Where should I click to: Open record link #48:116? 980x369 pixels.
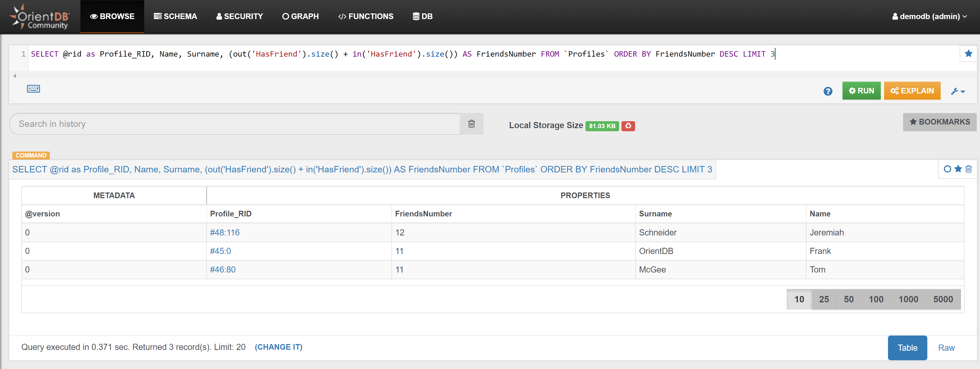tap(224, 232)
